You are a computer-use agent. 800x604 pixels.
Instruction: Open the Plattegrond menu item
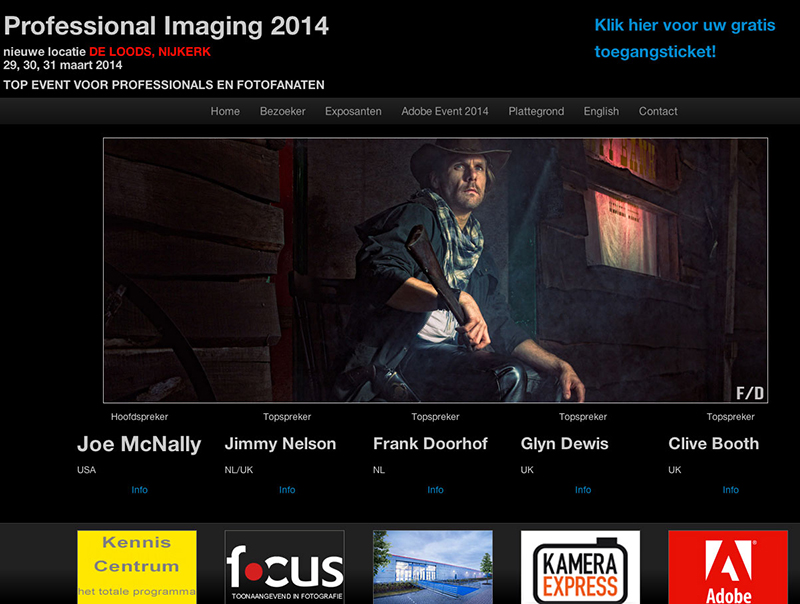pyautogui.click(x=536, y=111)
